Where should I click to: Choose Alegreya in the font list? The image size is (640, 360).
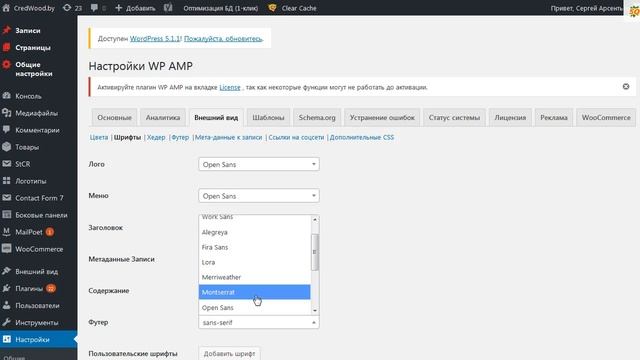pyautogui.click(x=254, y=232)
